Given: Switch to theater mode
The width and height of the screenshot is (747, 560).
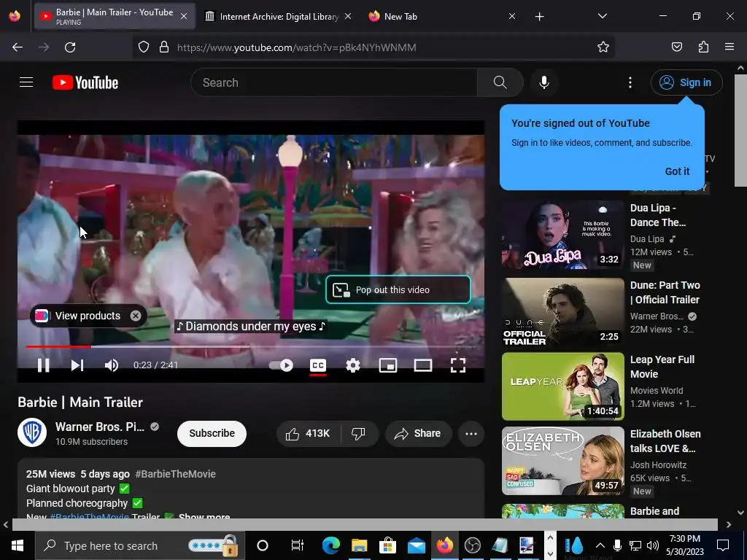Looking at the screenshot, I should click(x=422, y=365).
